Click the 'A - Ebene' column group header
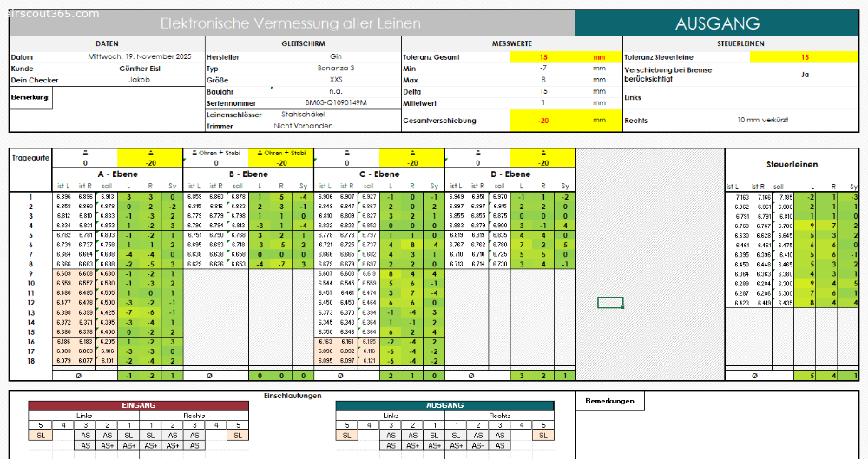This screenshot has height=459, width=868. [117, 174]
